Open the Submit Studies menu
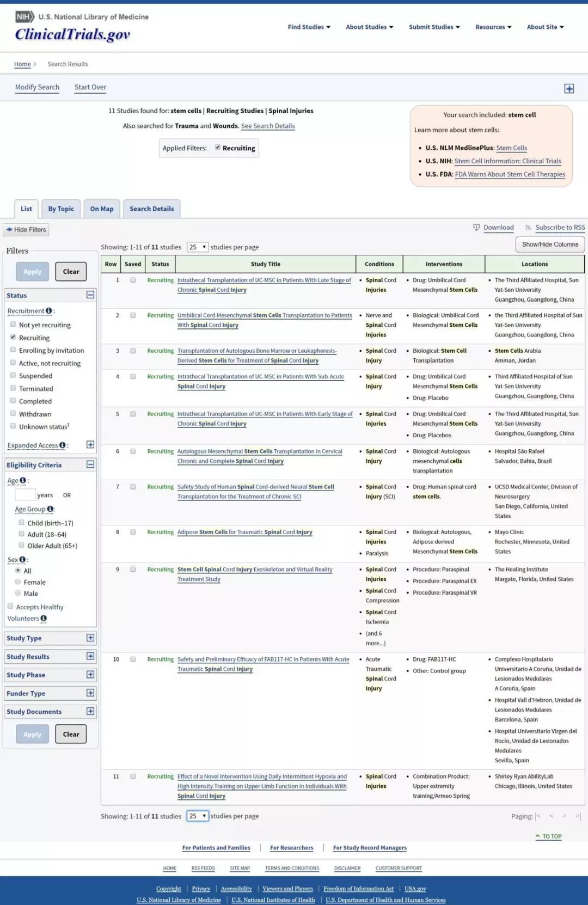Screen dimensions: 588x905 (434, 27)
